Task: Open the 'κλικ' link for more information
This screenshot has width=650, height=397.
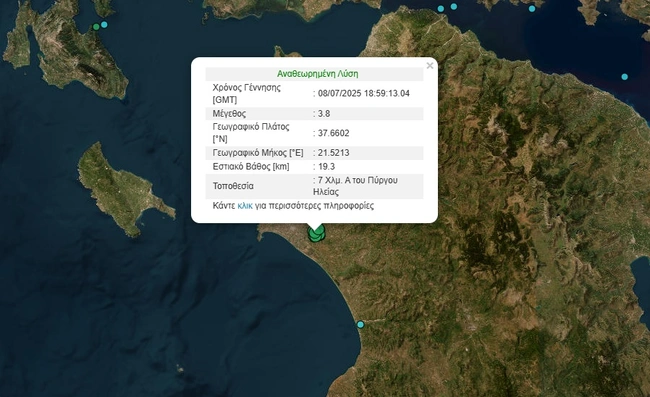Action: click(245, 206)
